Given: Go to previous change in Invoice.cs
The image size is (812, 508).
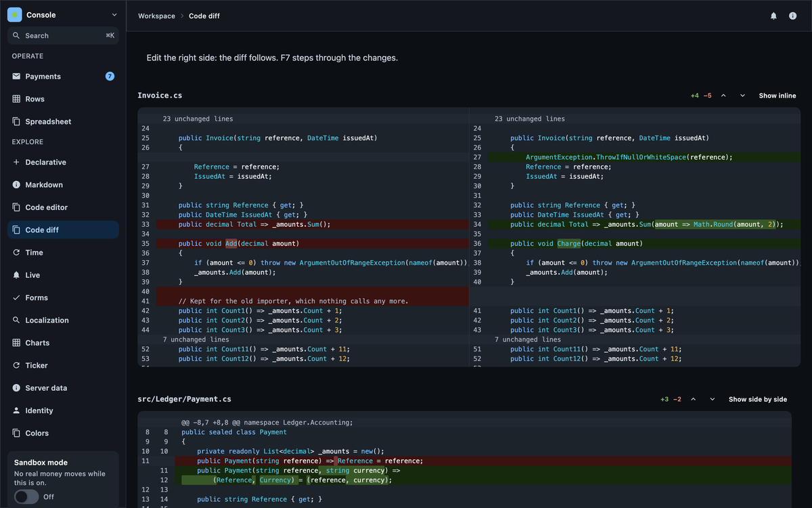Looking at the screenshot, I should point(723,96).
